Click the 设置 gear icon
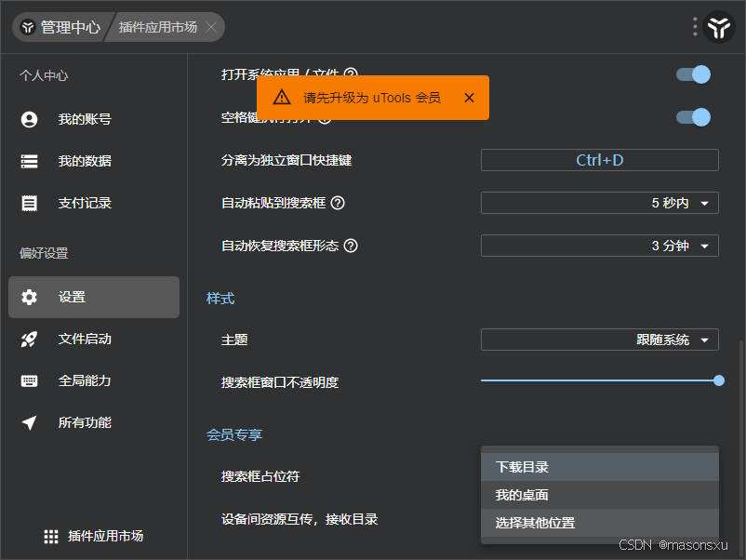Image resolution: width=746 pixels, height=560 pixels. pyautogui.click(x=29, y=297)
